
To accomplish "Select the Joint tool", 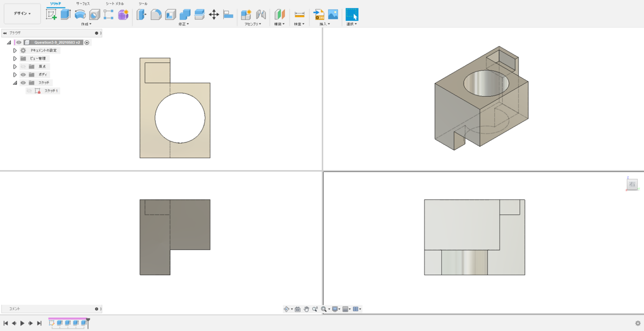I will click(x=261, y=15).
